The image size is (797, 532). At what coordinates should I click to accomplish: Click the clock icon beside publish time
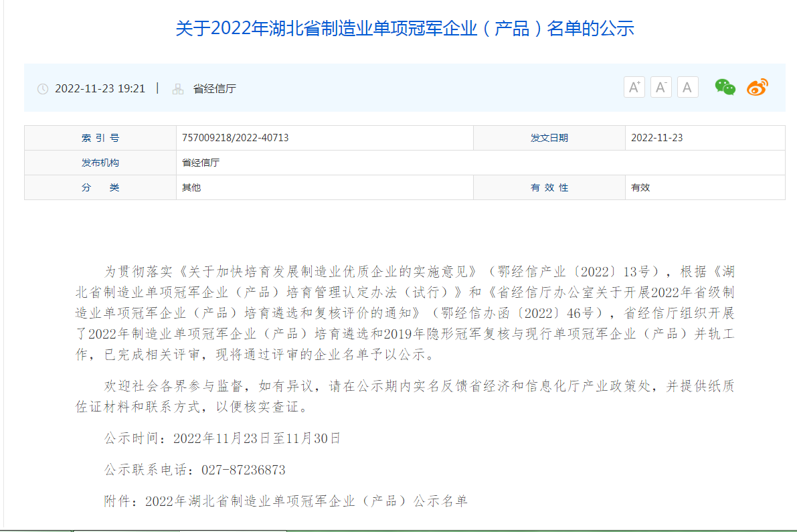click(x=41, y=88)
